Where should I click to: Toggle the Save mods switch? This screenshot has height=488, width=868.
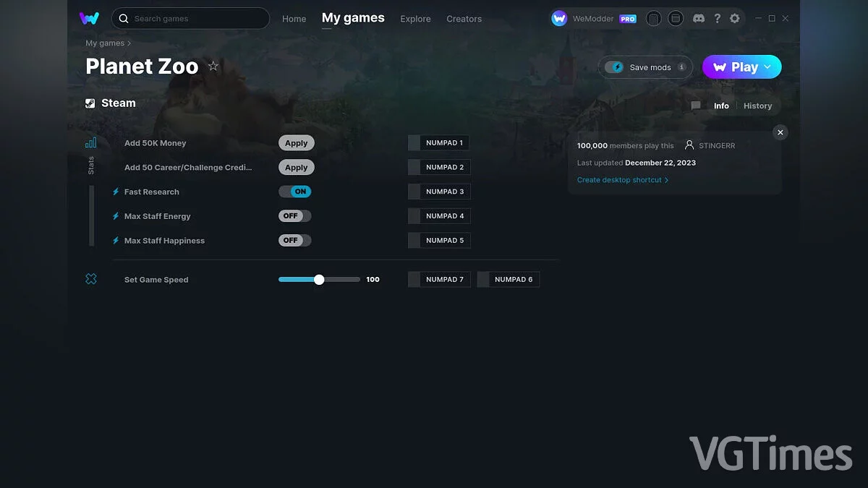pyautogui.click(x=614, y=67)
